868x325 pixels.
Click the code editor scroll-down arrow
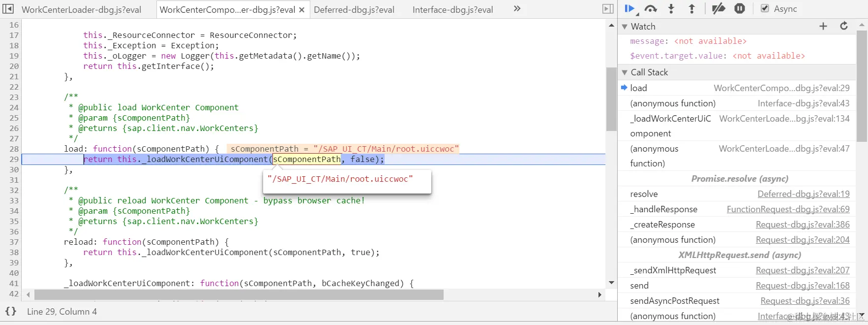(611, 283)
